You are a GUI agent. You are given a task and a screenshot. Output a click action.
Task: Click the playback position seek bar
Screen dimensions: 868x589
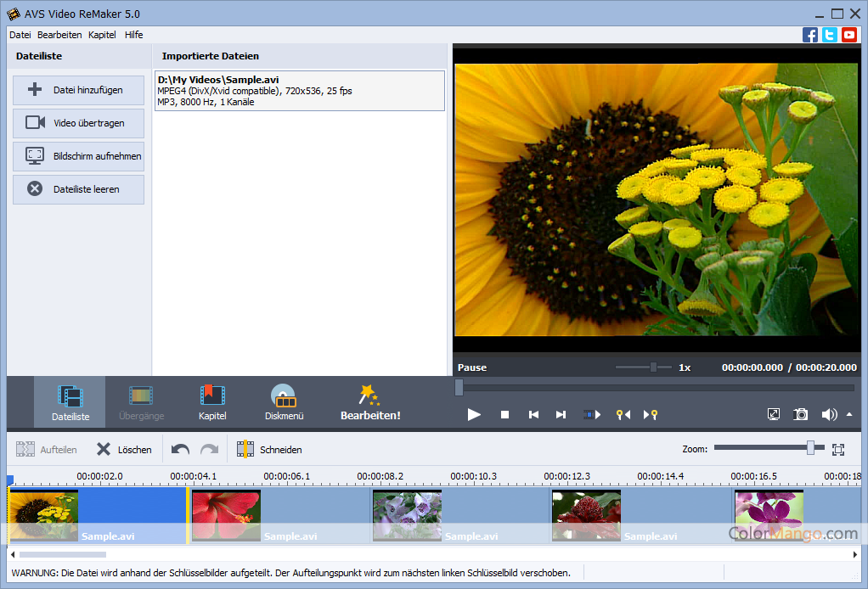[657, 388]
